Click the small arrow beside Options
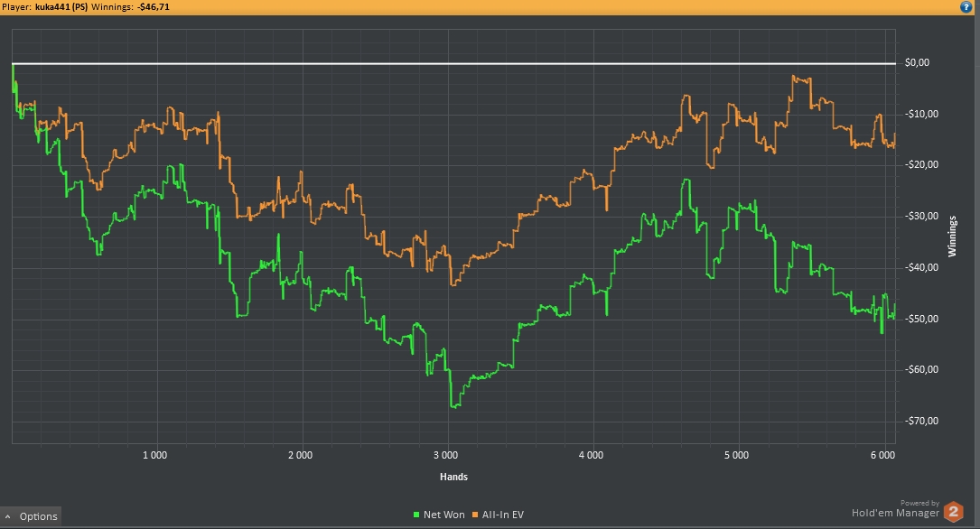980x529 pixels. tap(9, 516)
